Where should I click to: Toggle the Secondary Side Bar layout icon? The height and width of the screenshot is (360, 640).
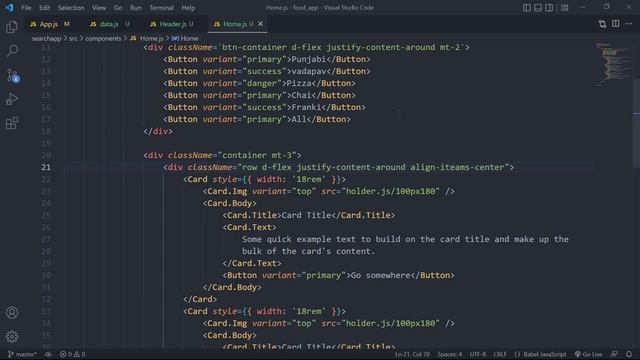point(549,8)
